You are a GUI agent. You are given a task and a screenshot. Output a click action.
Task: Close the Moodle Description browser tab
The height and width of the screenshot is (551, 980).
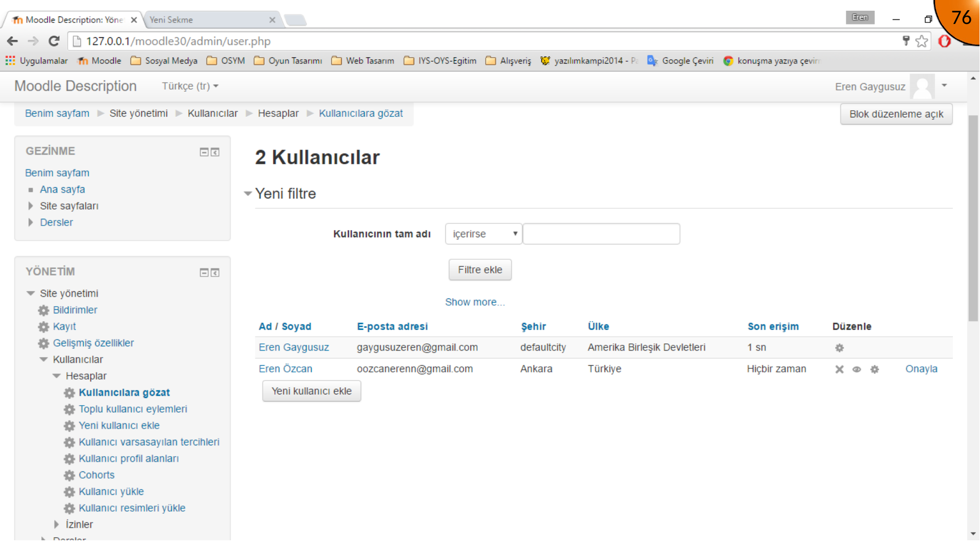click(x=134, y=20)
